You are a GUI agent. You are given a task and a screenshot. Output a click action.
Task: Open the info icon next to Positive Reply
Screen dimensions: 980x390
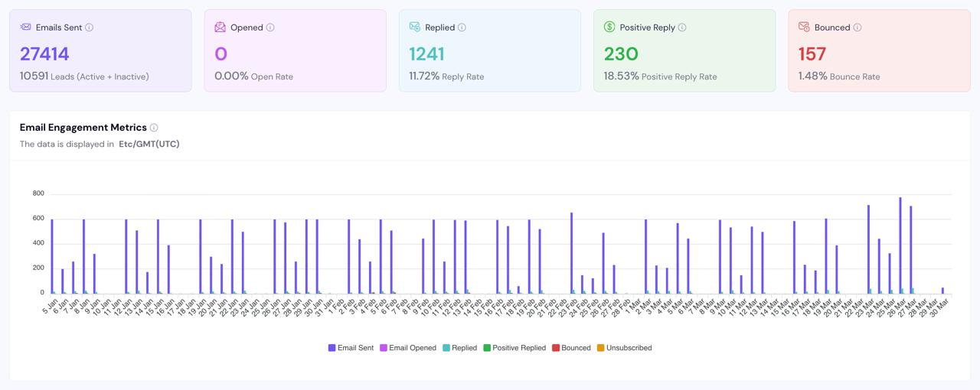tap(682, 28)
